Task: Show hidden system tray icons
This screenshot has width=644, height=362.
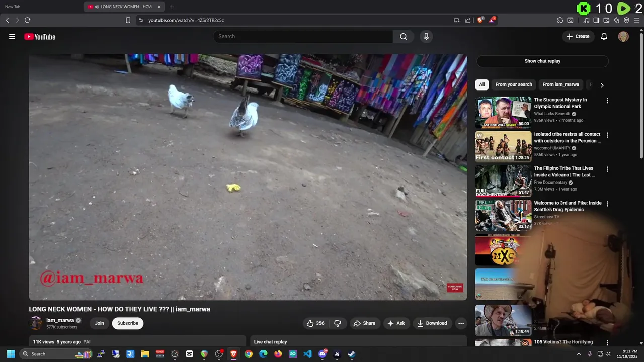Action: (579, 354)
